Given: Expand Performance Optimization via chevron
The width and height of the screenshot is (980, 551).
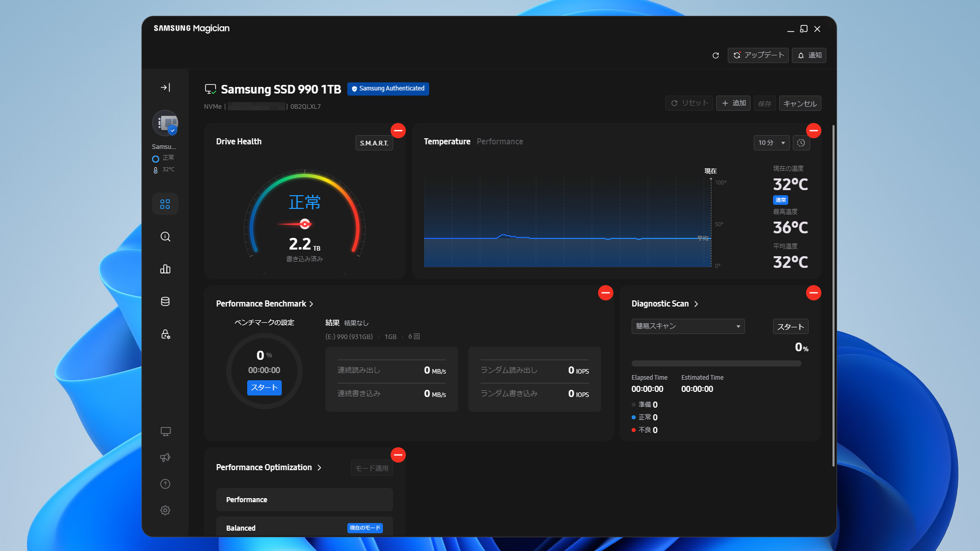Looking at the screenshot, I should click(319, 468).
